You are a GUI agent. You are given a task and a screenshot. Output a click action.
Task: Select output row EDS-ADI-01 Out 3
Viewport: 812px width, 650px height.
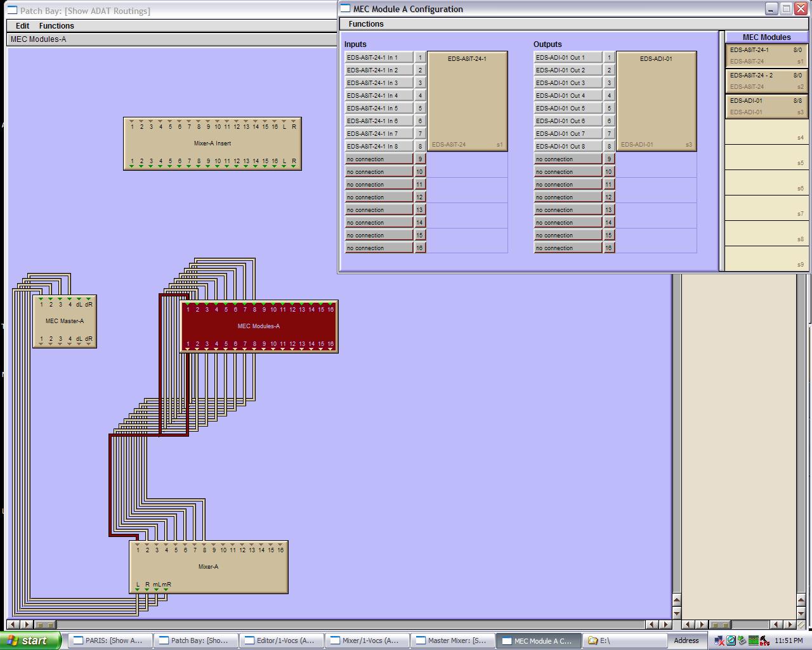click(x=568, y=83)
